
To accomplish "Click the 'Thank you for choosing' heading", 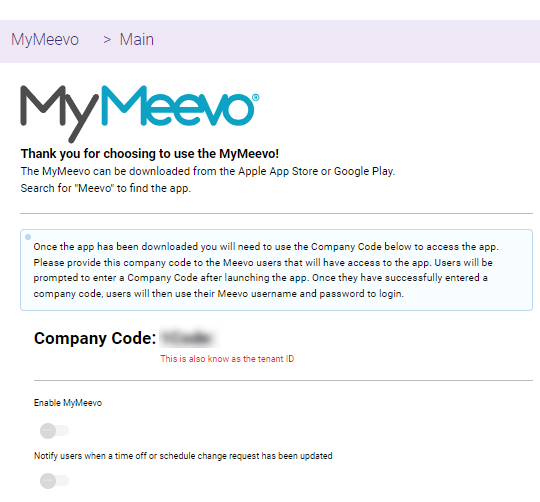I will click(149, 154).
